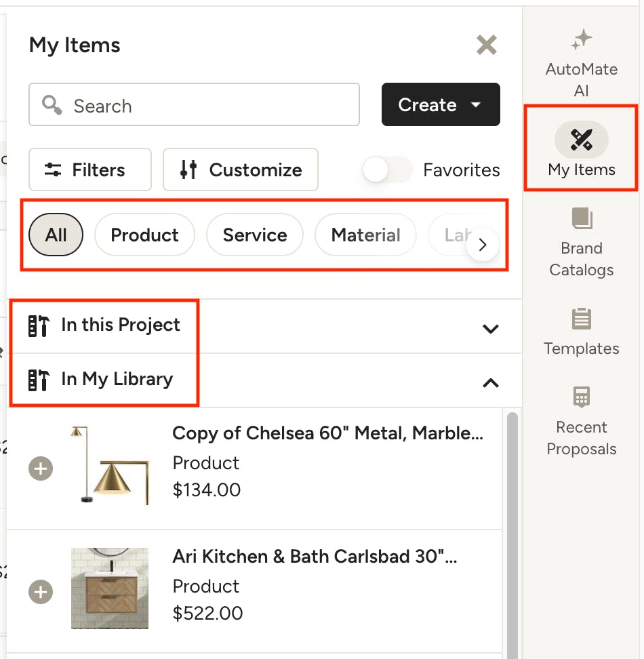Add Ari Kitchen vanity with plus icon

41,592
